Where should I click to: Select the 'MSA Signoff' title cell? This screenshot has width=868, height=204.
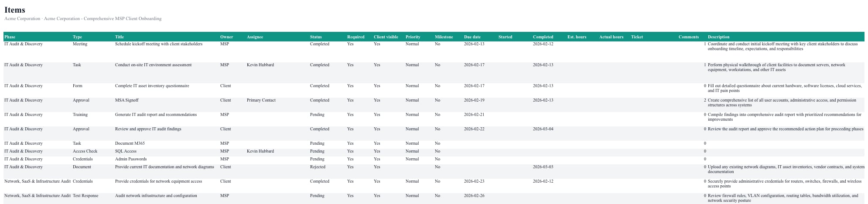click(x=127, y=100)
